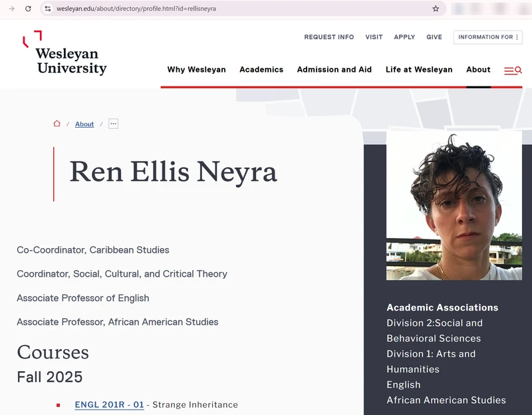The height and width of the screenshot is (415, 532).
Task: Click the Visit link
Action: click(x=374, y=37)
